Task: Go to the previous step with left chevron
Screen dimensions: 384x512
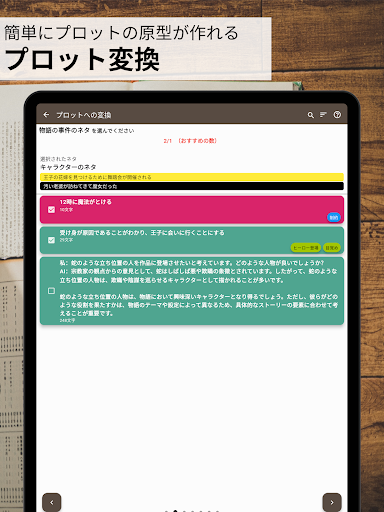Action: [x=52, y=502]
